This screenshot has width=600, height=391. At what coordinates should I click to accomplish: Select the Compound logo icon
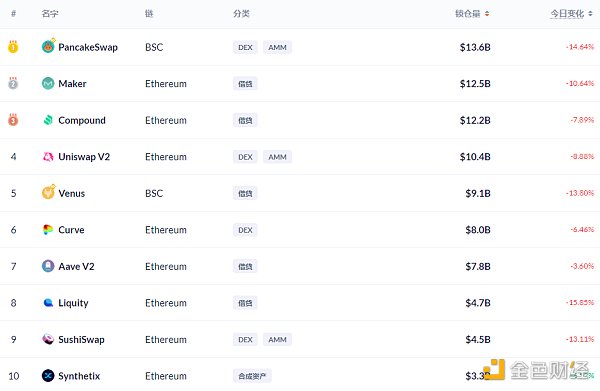pyautogui.click(x=48, y=120)
